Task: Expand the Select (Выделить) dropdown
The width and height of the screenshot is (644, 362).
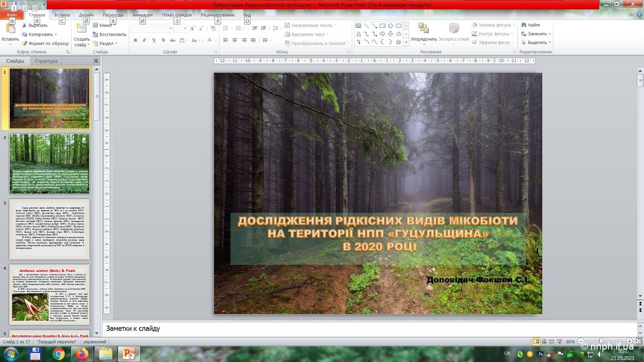Action: click(x=538, y=43)
